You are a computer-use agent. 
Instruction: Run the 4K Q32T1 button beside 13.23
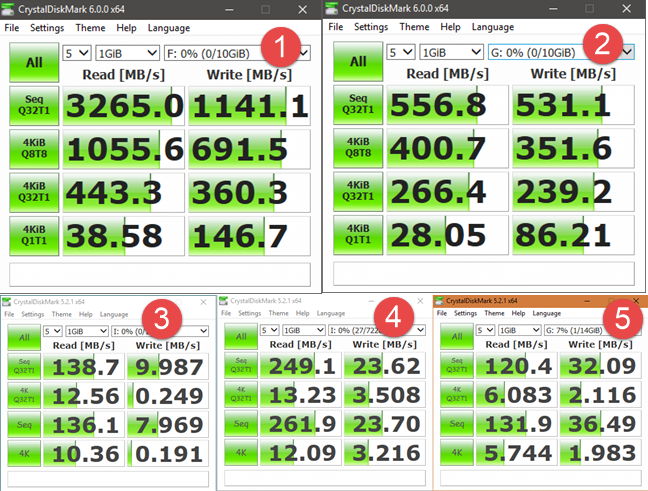[241, 395]
